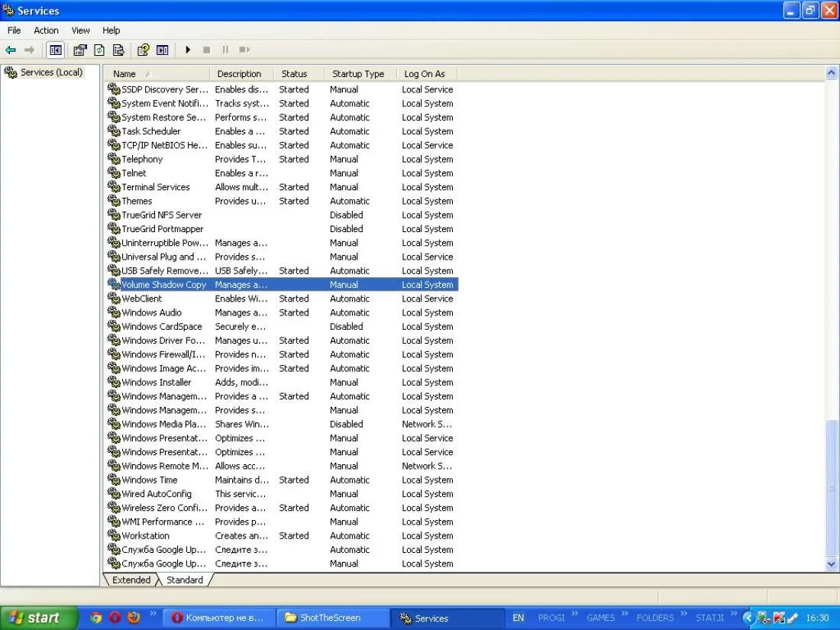Restart the service with the Restart icon
This screenshot has width=840, height=630.
[x=244, y=50]
